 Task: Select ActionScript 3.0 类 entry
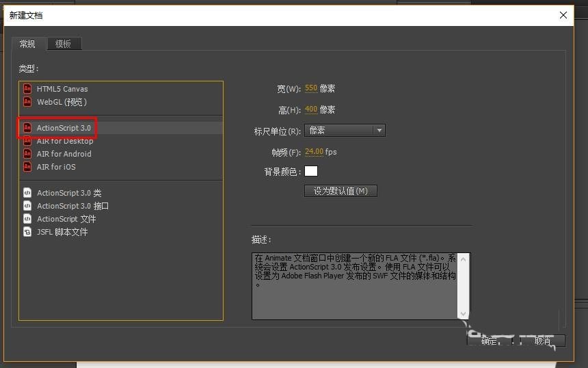[x=121, y=193]
